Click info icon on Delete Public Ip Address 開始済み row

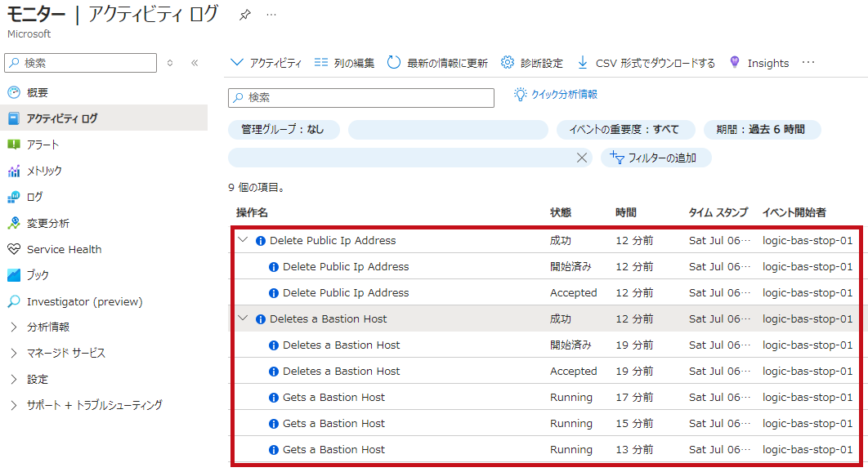pos(274,267)
